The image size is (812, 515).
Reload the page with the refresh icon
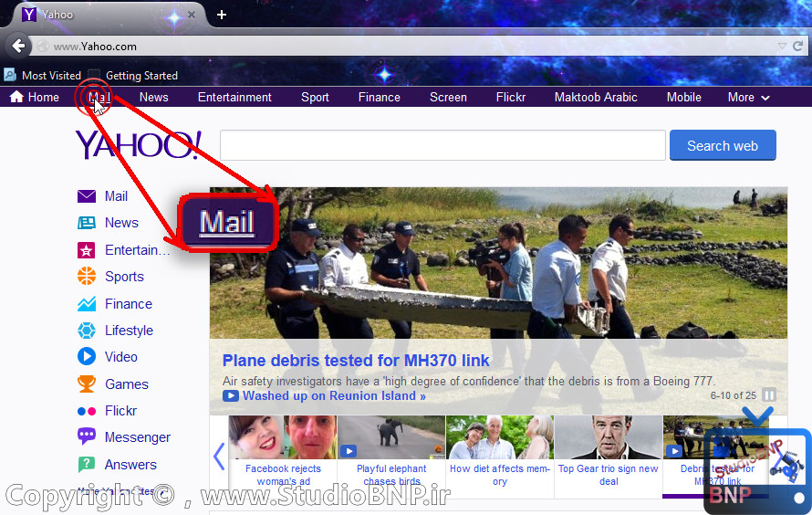(x=798, y=46)
